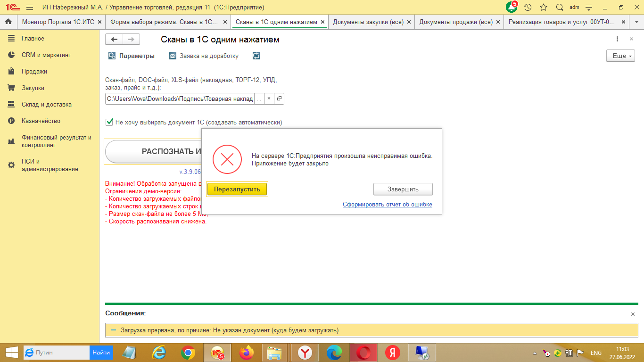This screenshot has height=362, width=644.
Task: Click the РАСПОЗНАТЬ И button
Action: (154, 151)
